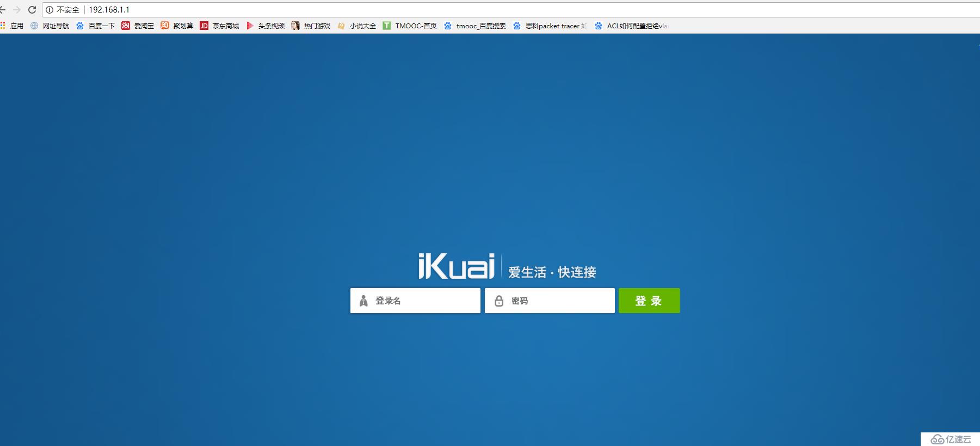Screen dimensions: 980x446
Task: Click the browser forward arrow
Action: point(16,10)
